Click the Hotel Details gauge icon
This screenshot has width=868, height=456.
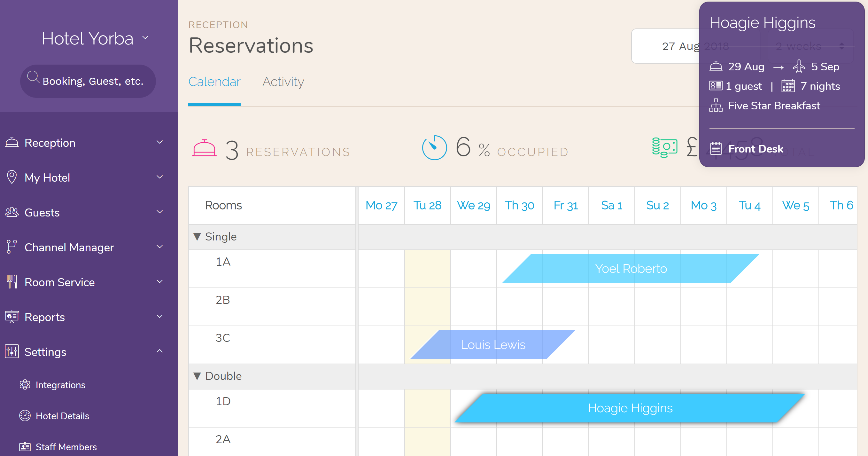(25, 416)
